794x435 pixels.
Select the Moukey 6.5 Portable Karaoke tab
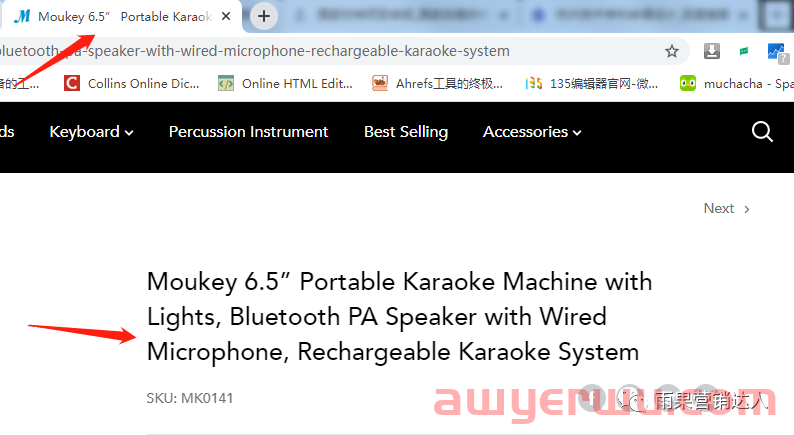point(122,16)
